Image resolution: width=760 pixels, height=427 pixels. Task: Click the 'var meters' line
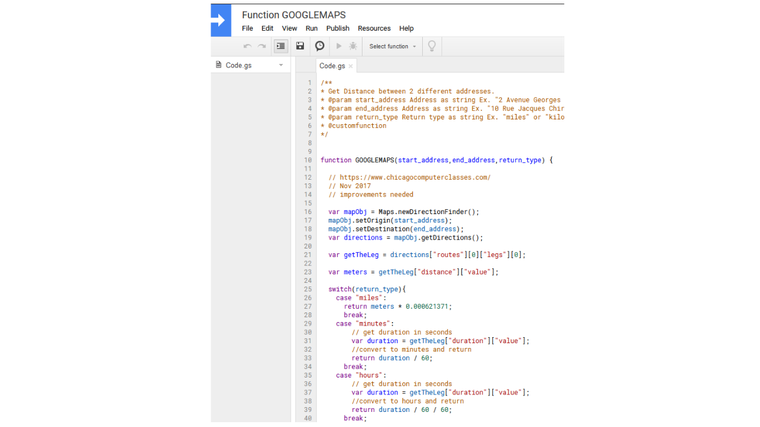pos(413,272)
